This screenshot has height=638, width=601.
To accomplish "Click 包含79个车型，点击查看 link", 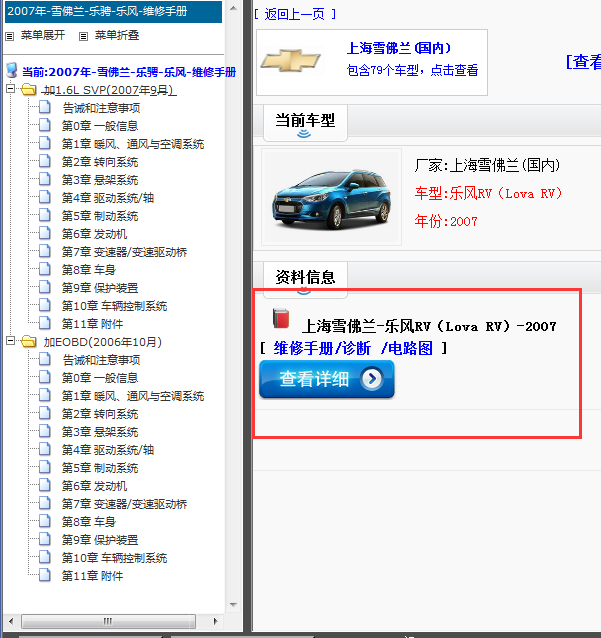I will click(x=412, y=70).
